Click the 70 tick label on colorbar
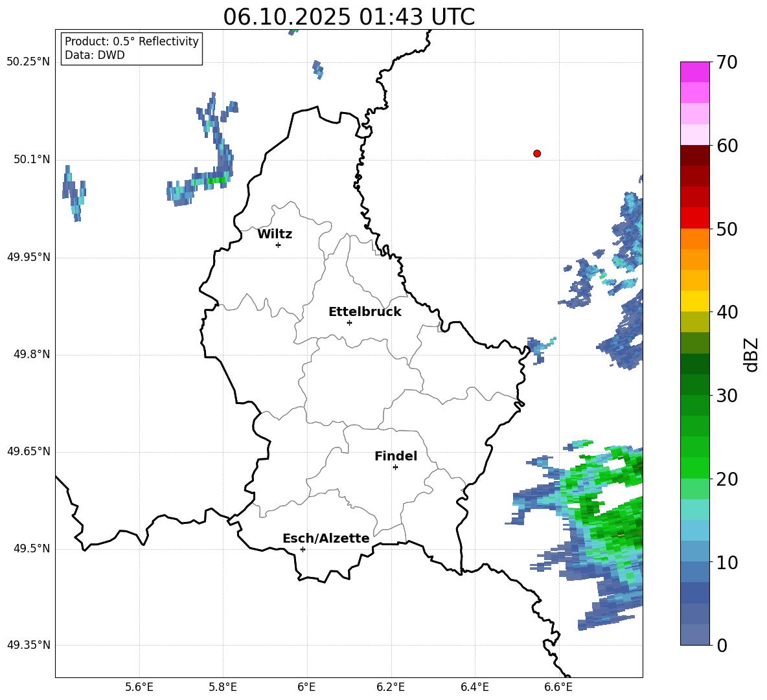This screenshot has height=700, width=767. point(727,63)
